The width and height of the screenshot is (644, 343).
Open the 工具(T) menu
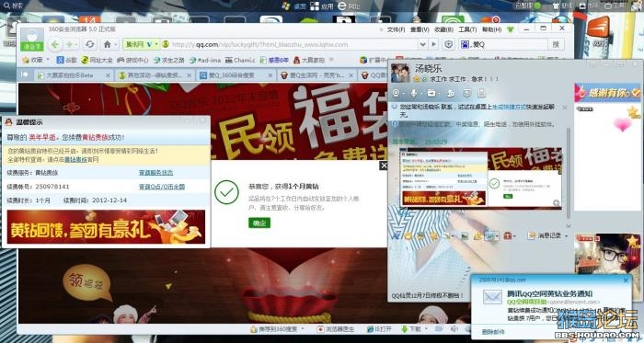[467, 29]
